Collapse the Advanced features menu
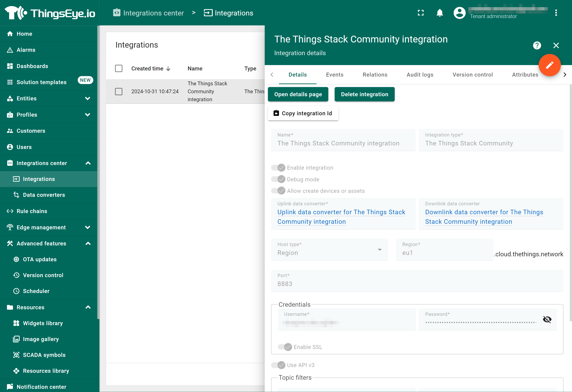The width and height of the screenshot is (572, 392). [88, 244]
